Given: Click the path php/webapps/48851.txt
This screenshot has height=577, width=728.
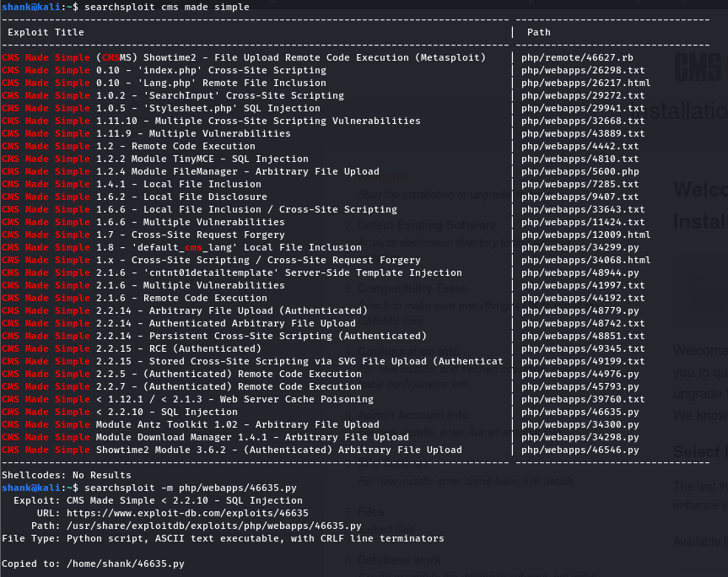Looking at the screenshot, I should tap(583, 336).
